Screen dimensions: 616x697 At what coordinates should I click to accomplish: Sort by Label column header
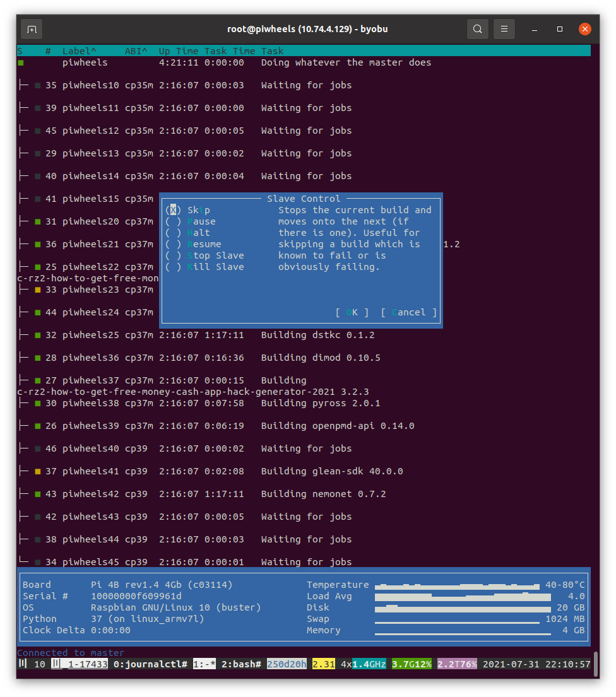(79, 51)
